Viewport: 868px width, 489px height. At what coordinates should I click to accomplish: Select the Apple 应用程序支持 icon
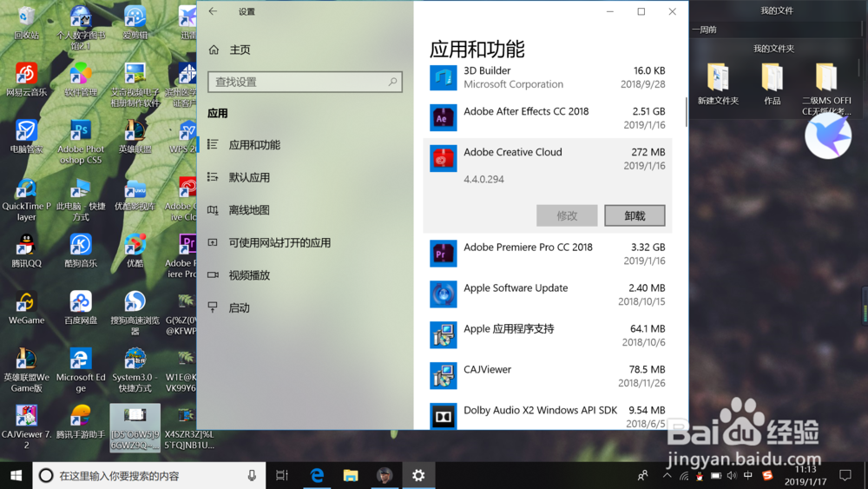click(x=444, y=335)
